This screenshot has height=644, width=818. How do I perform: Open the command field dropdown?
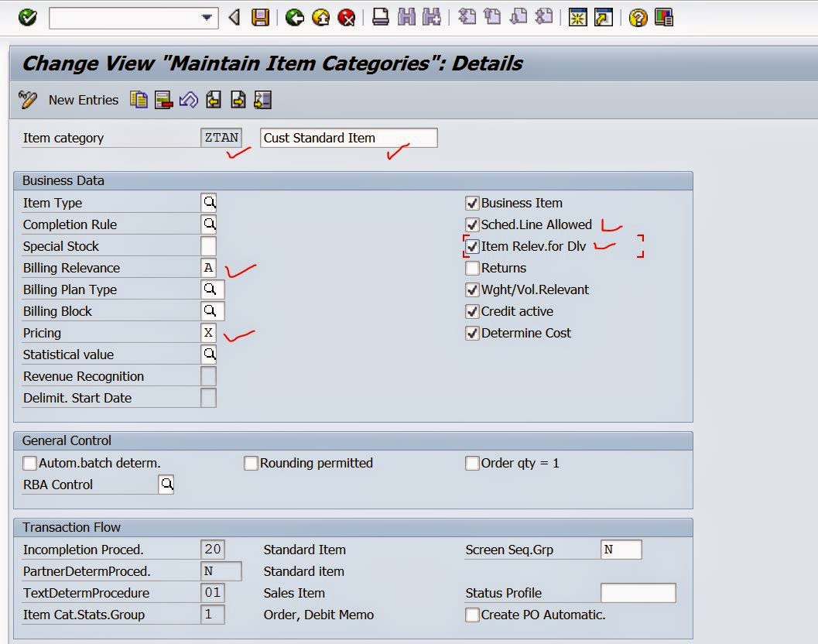coord(206,17)
